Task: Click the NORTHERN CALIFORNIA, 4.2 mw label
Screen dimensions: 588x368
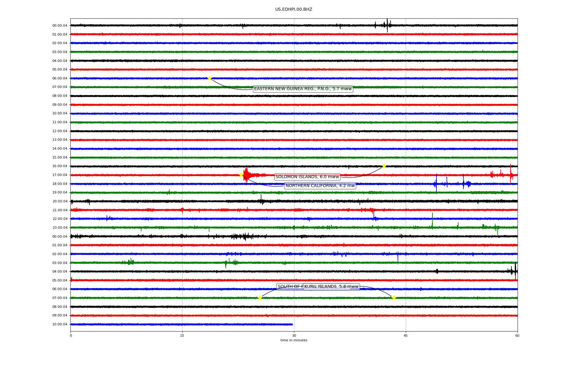Action: (320, 186)
